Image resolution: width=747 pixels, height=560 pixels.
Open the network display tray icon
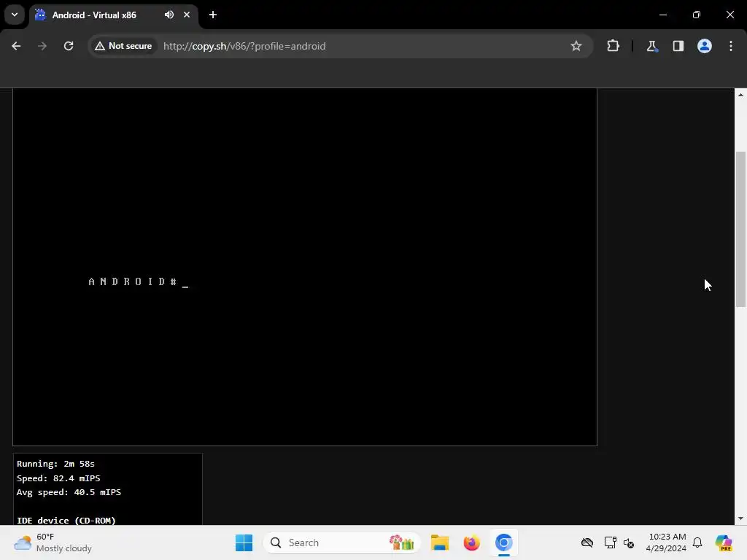point(610,542)
